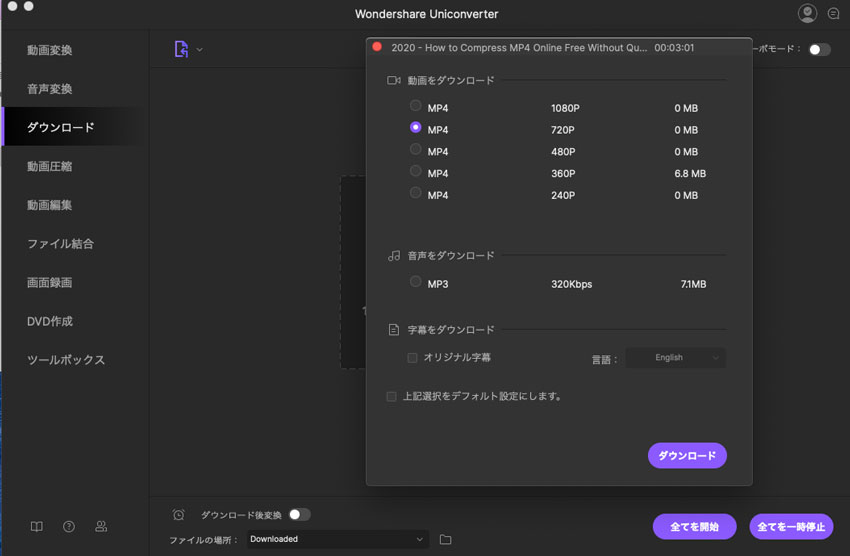Click the 全てを開始 button
Screen dimensions: 850x556
694,527
